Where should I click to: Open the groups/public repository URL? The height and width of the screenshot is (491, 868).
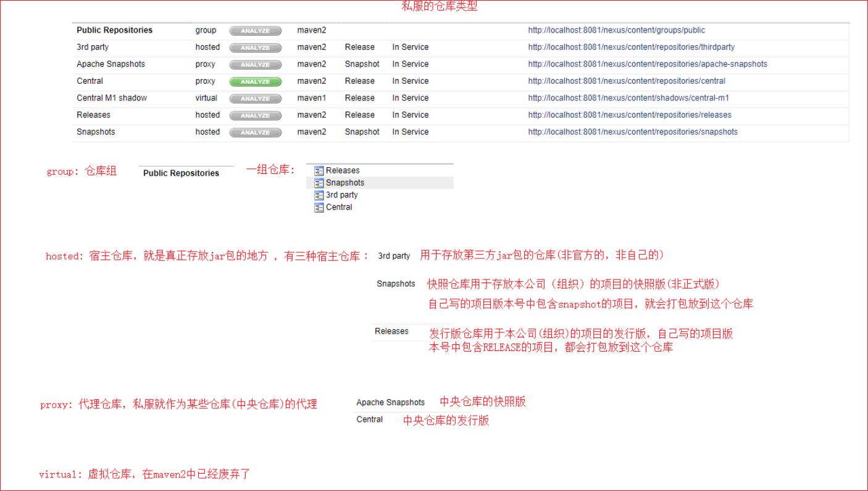click(x=616, y=30)
